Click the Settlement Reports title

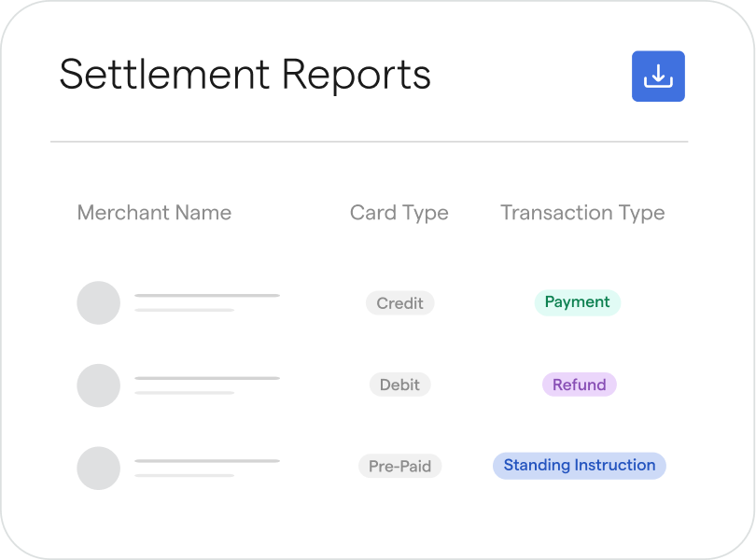(x=245, y=75)
